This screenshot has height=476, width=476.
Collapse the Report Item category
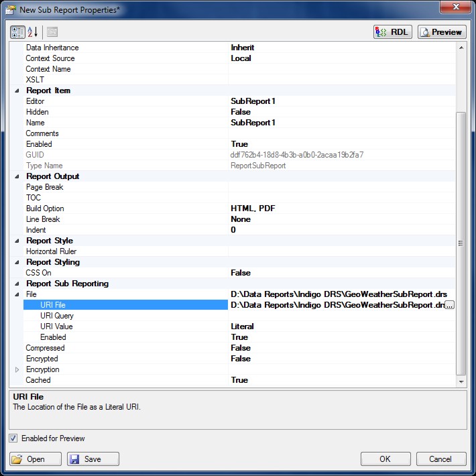[x=17, y=91]
